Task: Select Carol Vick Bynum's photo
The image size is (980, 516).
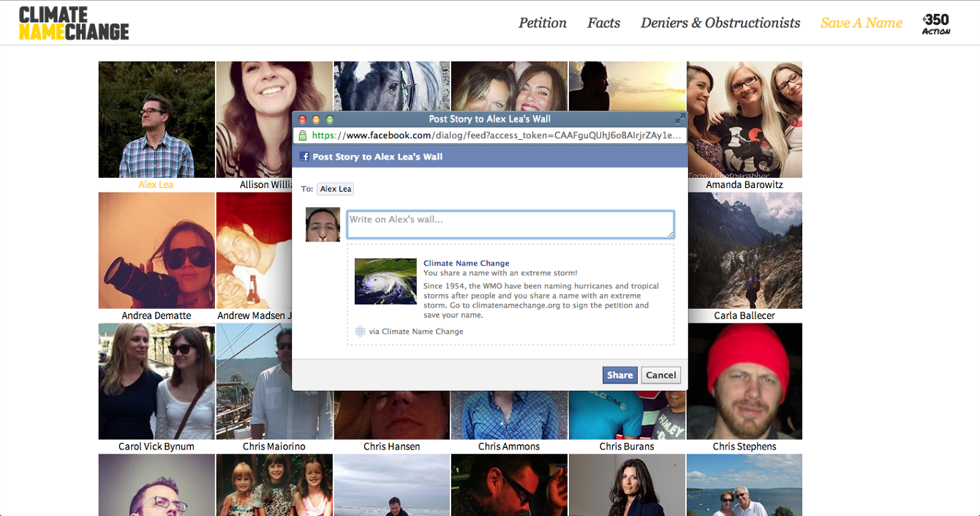Action: [x=157, y=381]
